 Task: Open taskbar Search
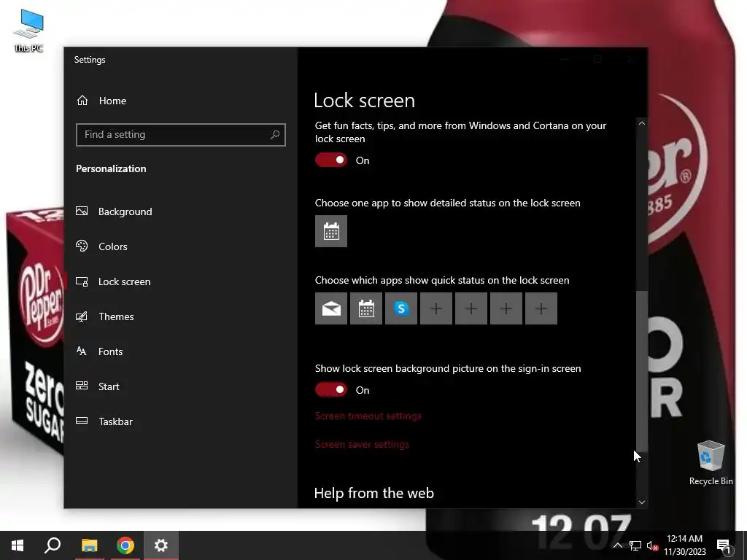tap(53, 545)
